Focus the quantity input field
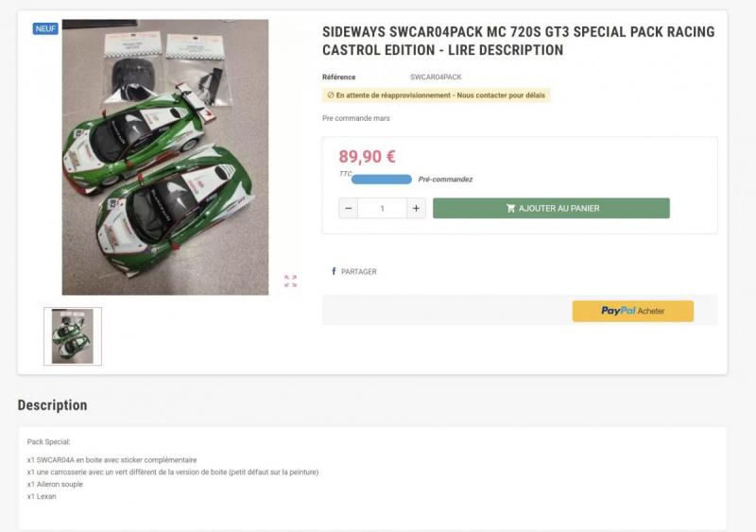The width and height of the screenshot is (756, 532). [383, 208]
